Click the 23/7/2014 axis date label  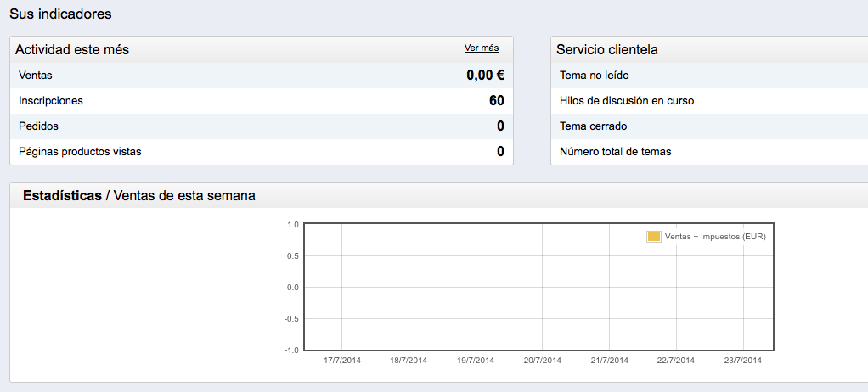click(743, 361)
